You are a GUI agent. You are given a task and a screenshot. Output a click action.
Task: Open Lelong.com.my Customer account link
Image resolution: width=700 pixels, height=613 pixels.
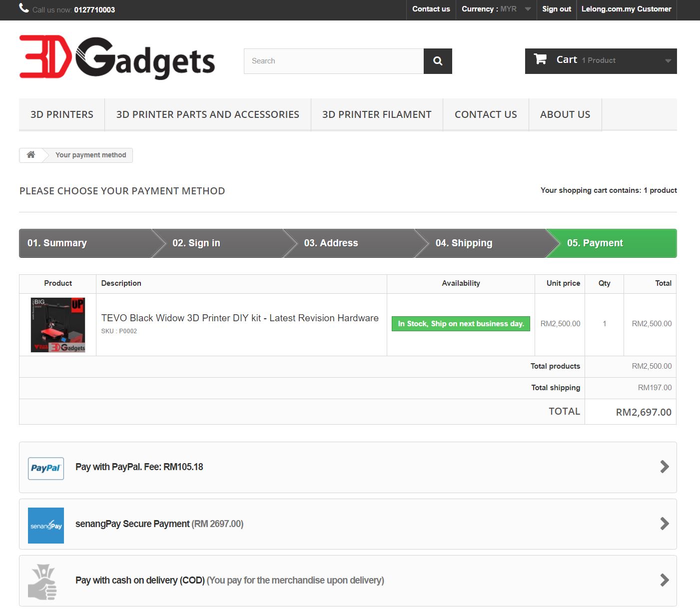pos(627,9)
